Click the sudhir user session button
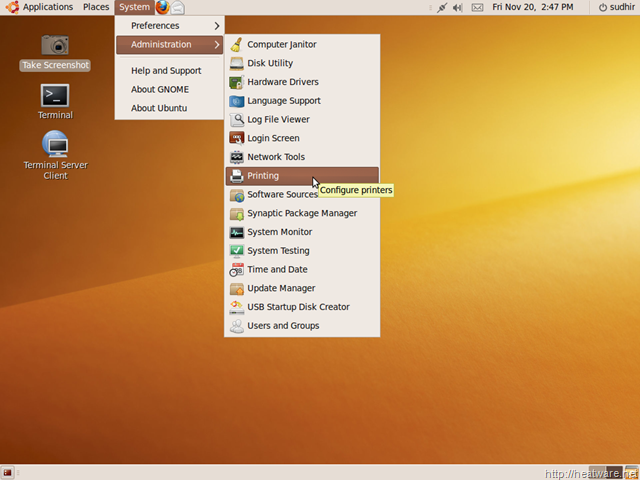The width and height of the screenshot is (640, 480). click(616, 7)
